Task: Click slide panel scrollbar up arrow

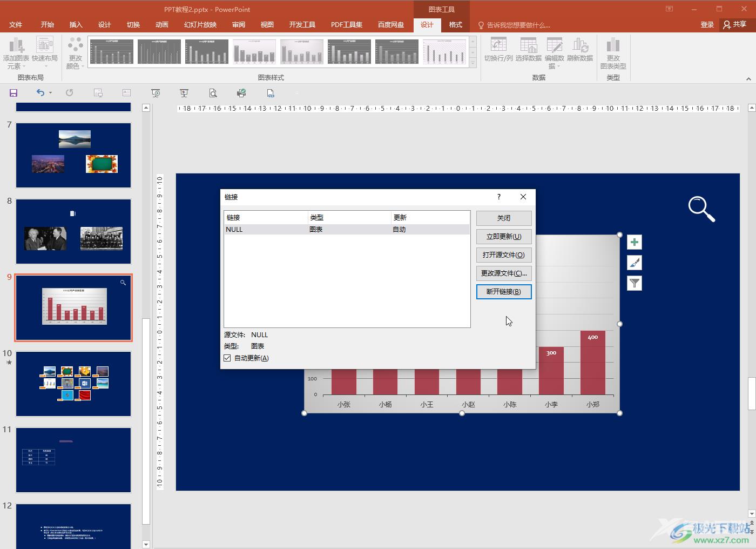Action: [x=146, y=108]
